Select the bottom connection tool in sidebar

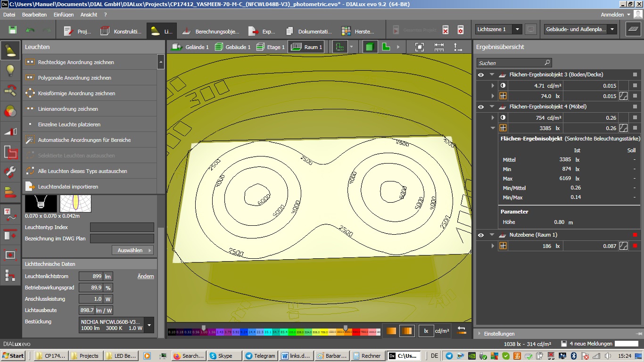click(10, 275)
